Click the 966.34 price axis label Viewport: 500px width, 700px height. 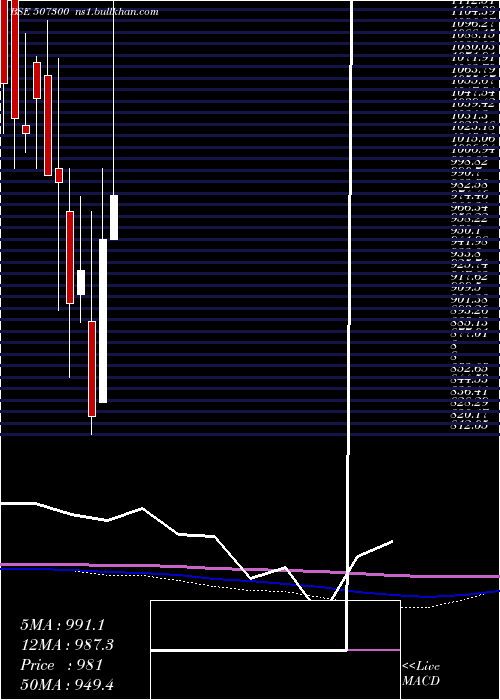point(470,208)
